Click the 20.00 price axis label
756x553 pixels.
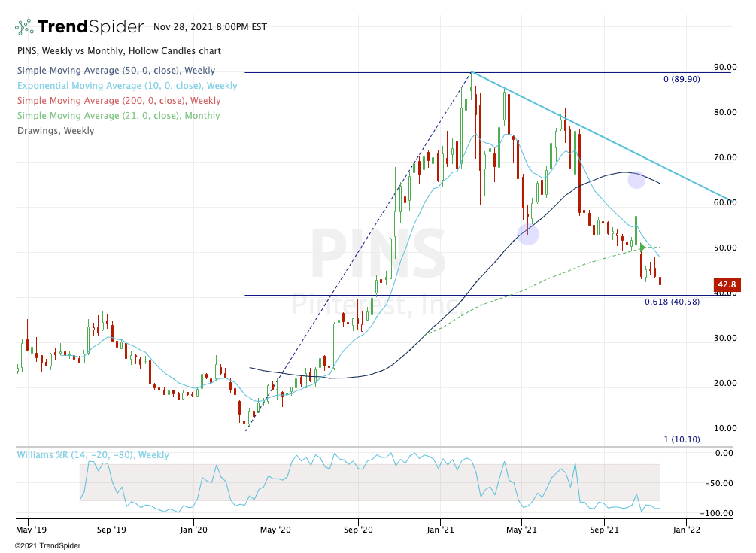pyautogui.click(x=725, y=383)
